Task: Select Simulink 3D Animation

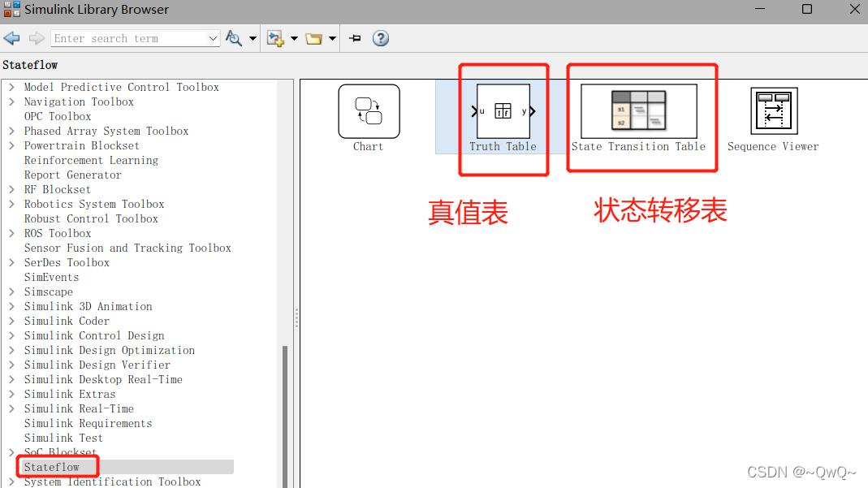Action: 88,306
